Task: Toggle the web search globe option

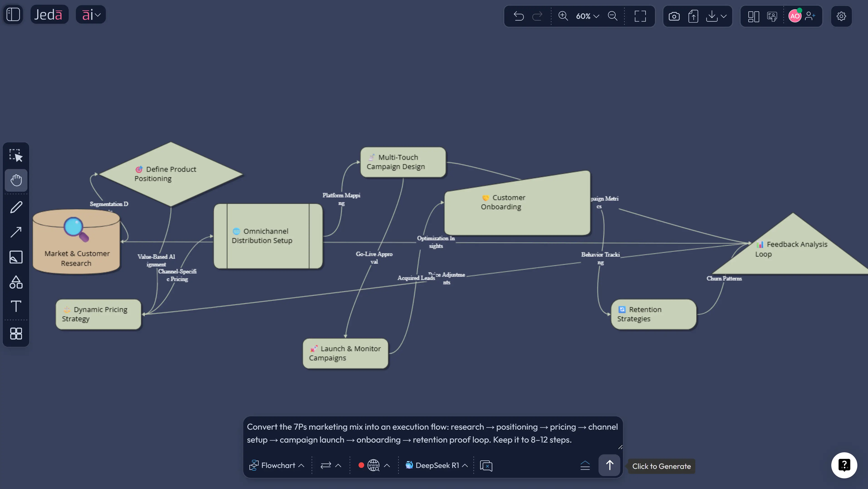Action: click(373, 465)
